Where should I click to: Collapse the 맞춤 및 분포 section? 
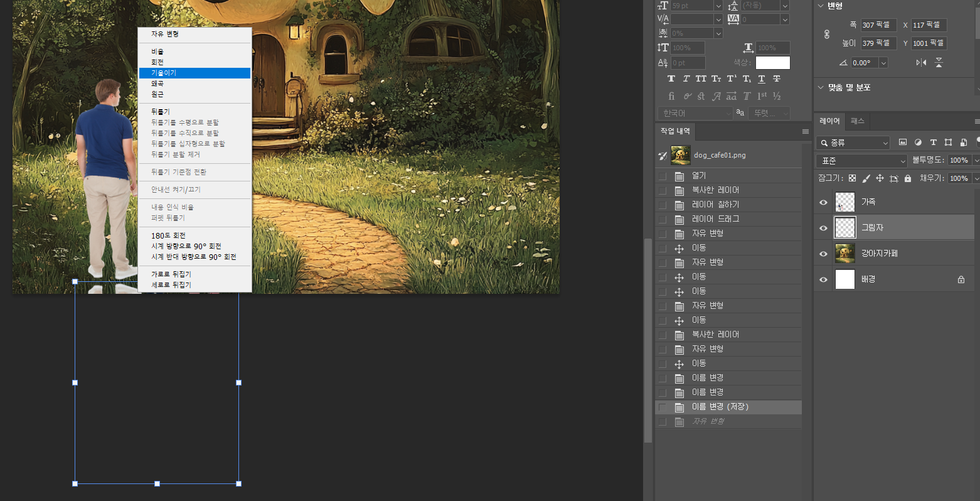click(x=821, y=87)
